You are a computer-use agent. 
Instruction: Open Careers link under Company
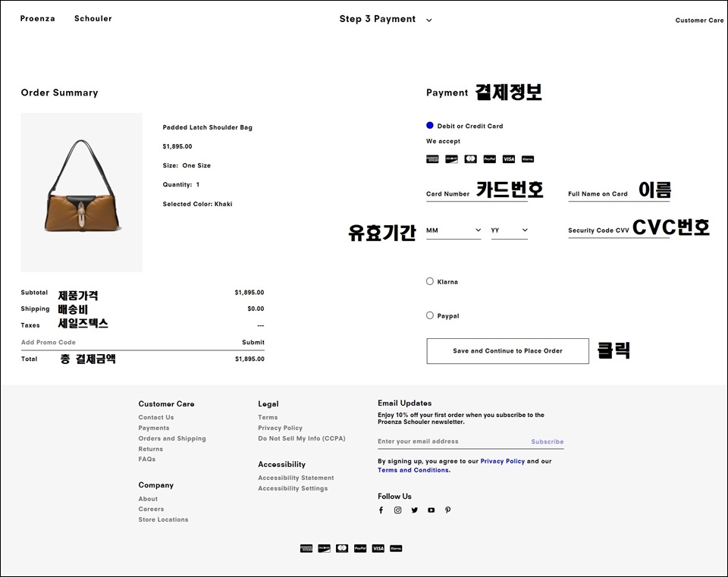point(151,510)
